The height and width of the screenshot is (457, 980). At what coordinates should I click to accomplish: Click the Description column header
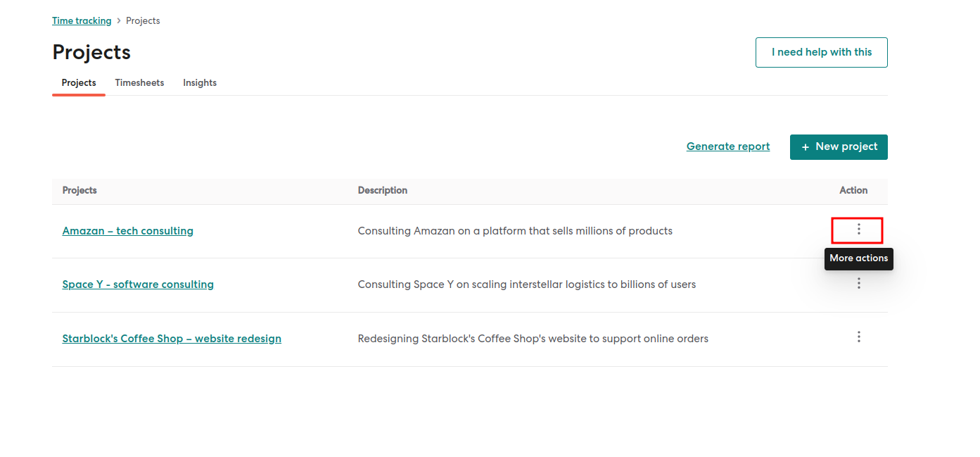click(x=382, y=191)
